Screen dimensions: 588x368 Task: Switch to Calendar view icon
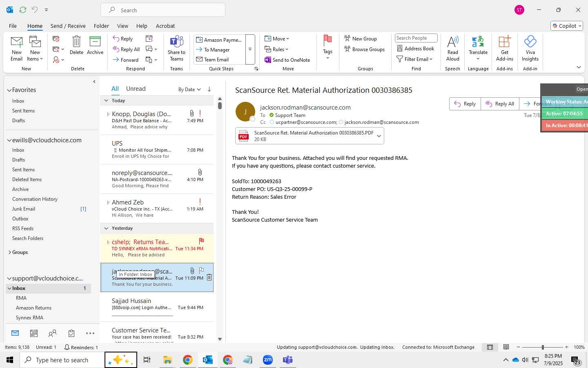[34, 333]
